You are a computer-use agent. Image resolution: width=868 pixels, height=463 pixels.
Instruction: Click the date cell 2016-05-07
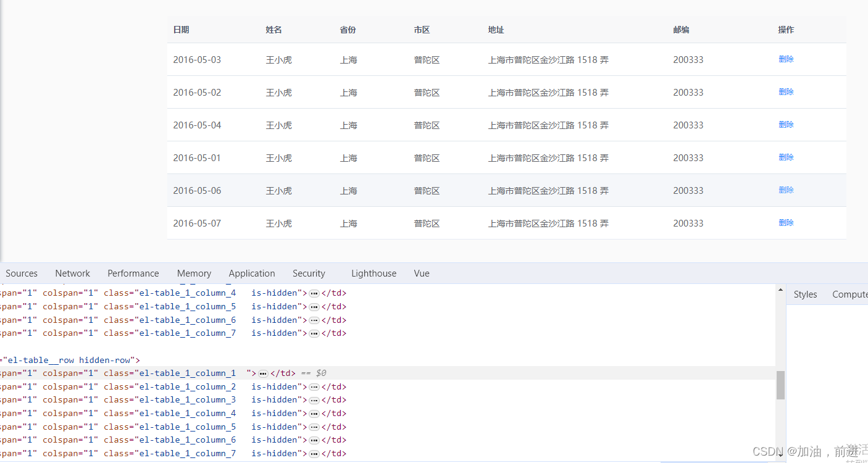(x=197, y=223)
